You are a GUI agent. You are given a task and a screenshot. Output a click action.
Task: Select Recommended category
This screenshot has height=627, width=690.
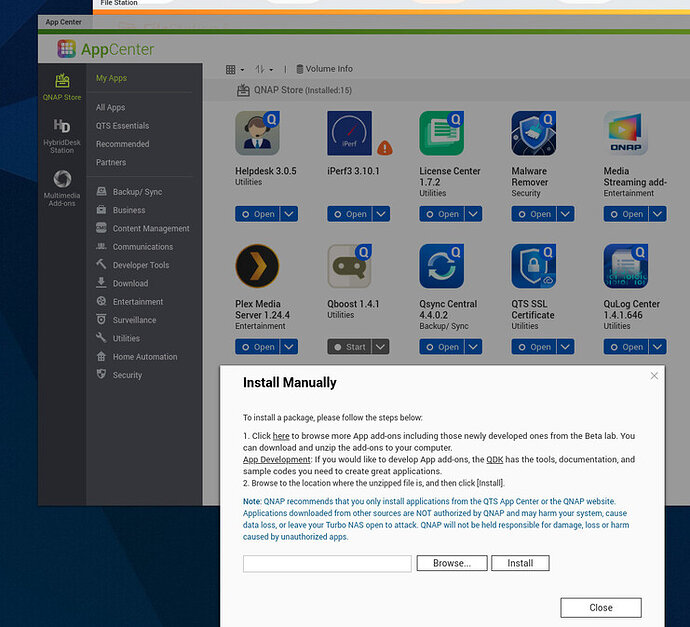click(x=122, y=144)
